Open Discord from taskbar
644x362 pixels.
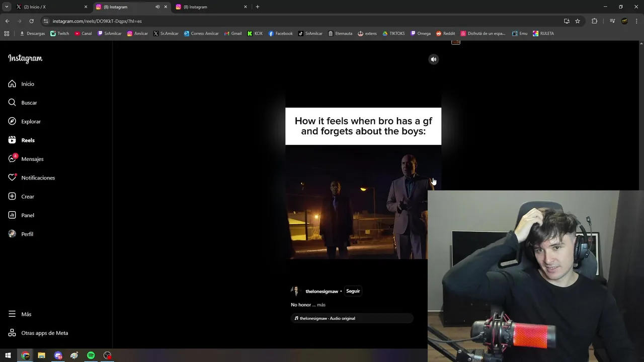58,355
